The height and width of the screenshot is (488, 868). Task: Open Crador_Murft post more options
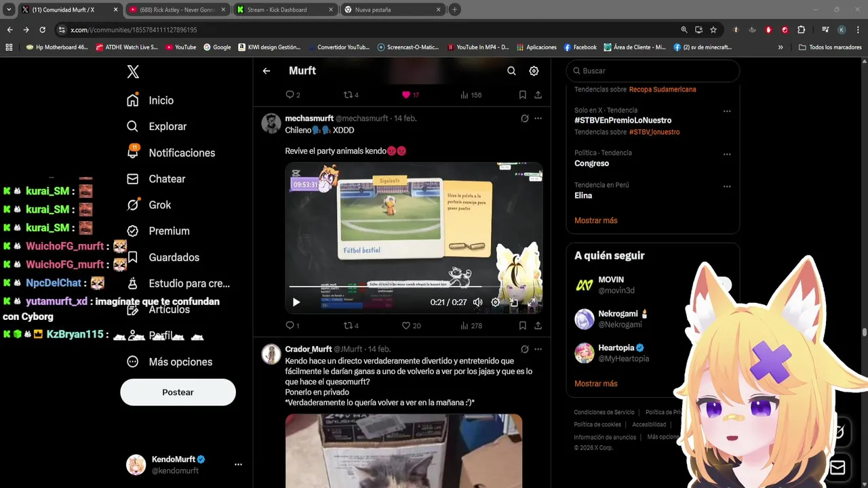(538, 349)
